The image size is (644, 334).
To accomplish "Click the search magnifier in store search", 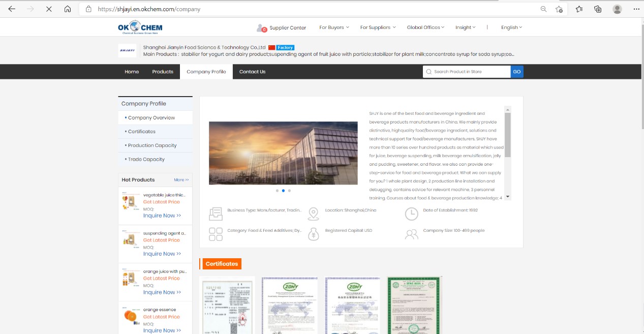I will 429,72.
